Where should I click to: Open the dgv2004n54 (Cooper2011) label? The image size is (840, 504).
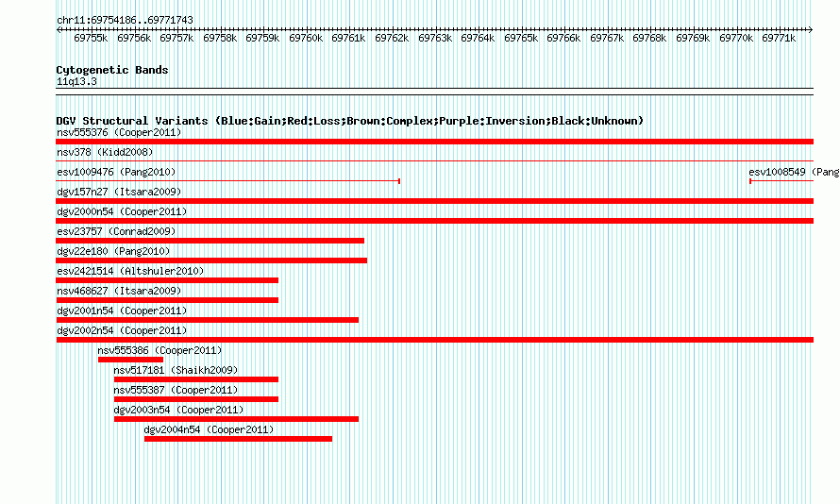[x=209, y=429]
